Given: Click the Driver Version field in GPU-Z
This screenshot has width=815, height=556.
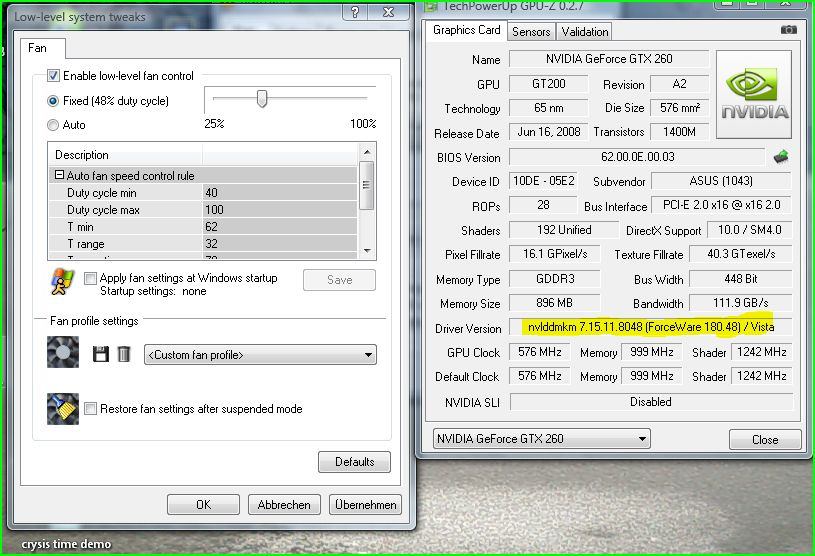Looking at the screenshot, I should pyautogui.click(x=651, y=327).
